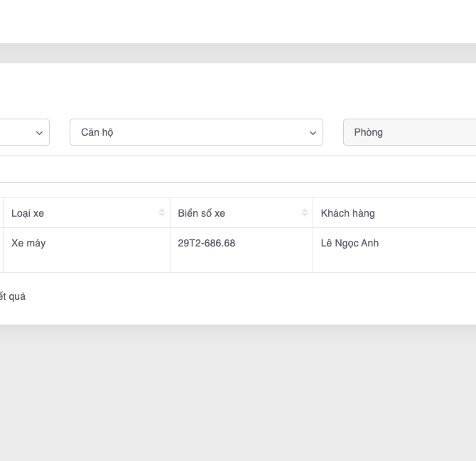Click the sort arrows in Biển số xe column
The height and width of the screenshot is (461, 476).
305,213
